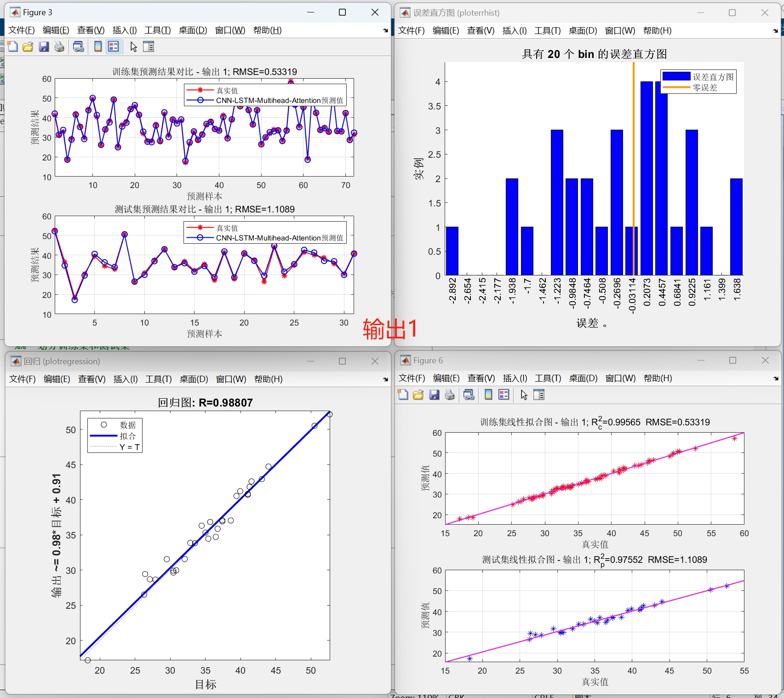Create a new figure from Figure 3 toolbar
Screen dimensions: 784x698
[12, 46]
